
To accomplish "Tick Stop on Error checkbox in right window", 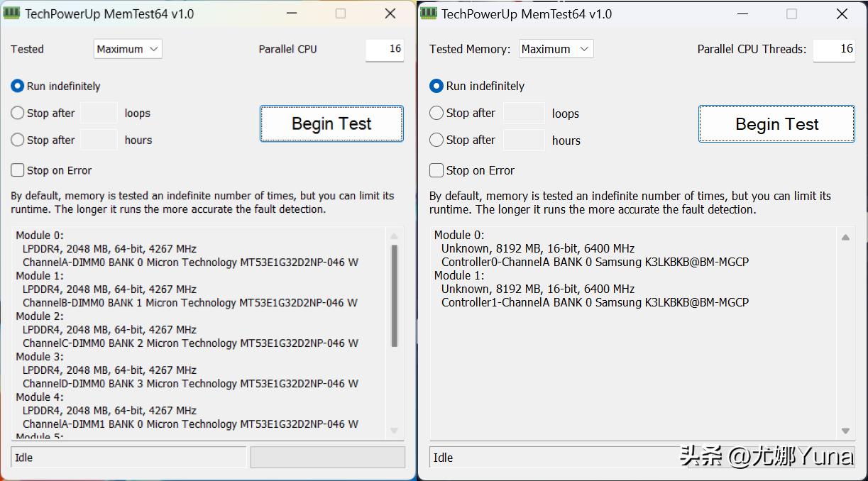I will (437, 170).
